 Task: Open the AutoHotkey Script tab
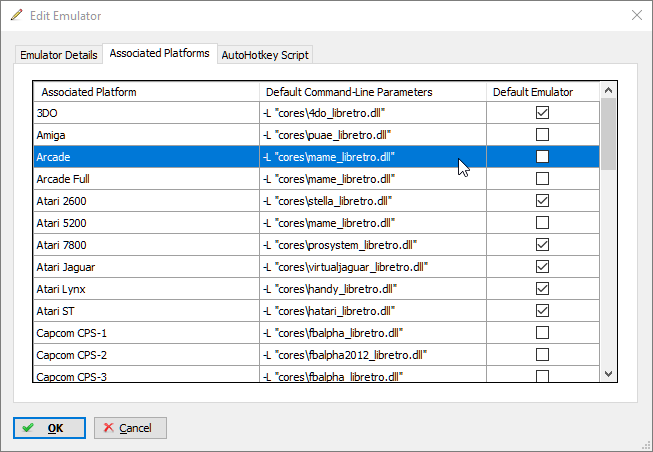coord(265,55)
